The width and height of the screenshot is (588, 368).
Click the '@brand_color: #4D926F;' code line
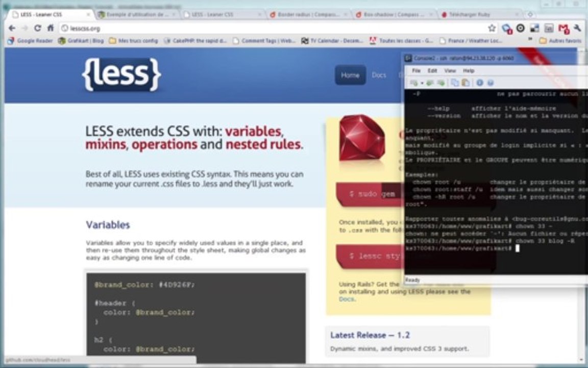pyautogui.click(x=145, y=285)
